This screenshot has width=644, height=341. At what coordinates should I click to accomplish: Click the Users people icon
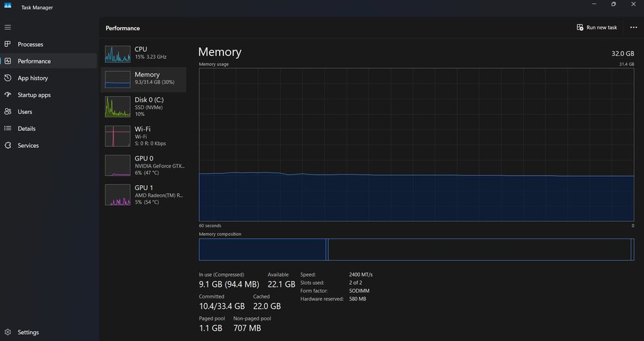click(7, 112)
